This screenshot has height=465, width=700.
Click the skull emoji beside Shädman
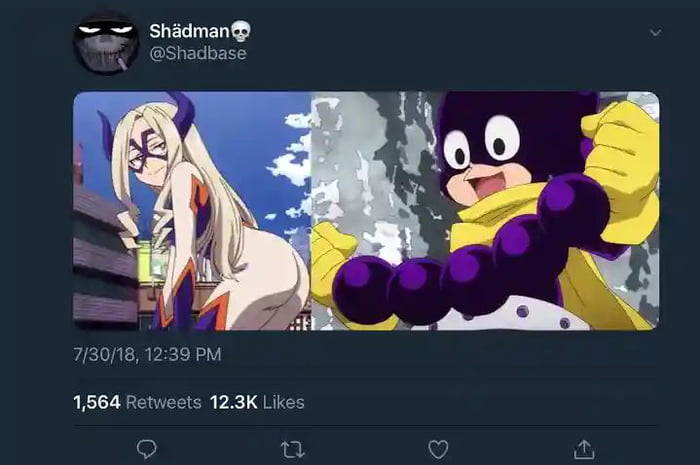point(241,31)
